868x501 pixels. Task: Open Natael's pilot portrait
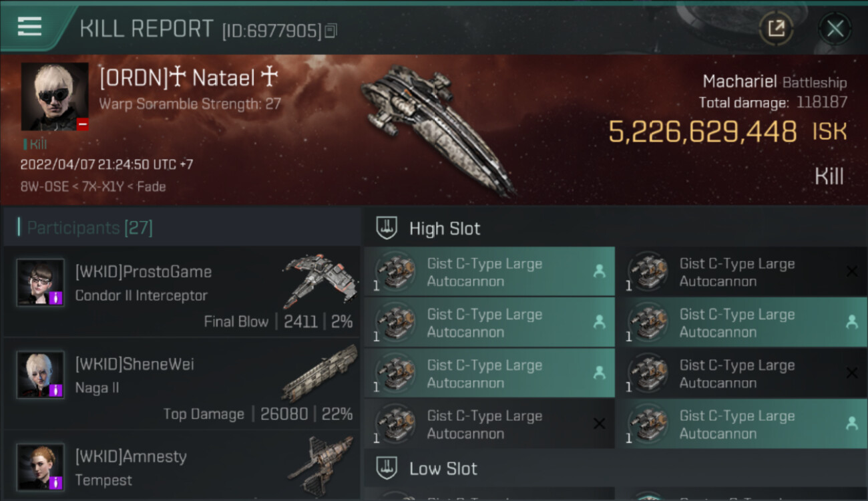click(x=54, y=96)
